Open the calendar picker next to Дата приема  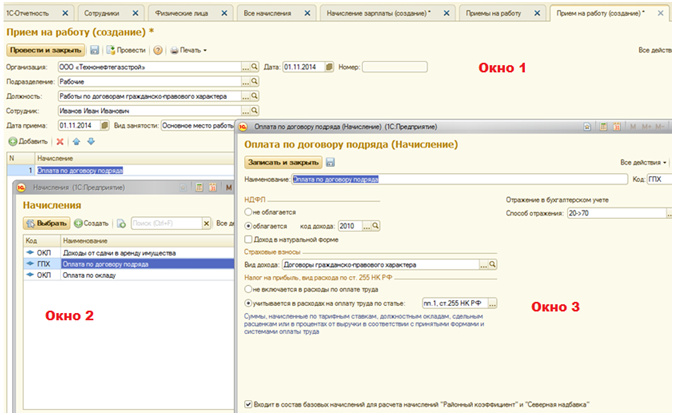(x=104, y=126)
